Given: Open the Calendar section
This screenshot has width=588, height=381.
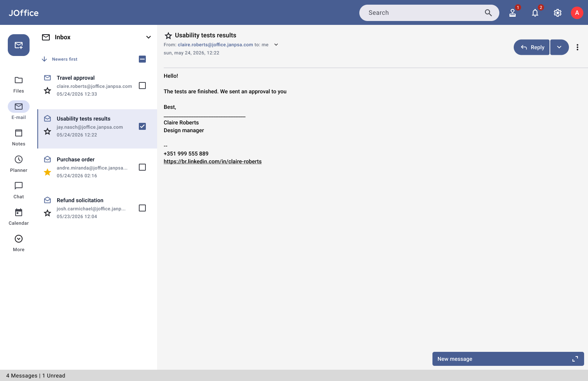Looking at the screenshot, I should pos(19,217).
